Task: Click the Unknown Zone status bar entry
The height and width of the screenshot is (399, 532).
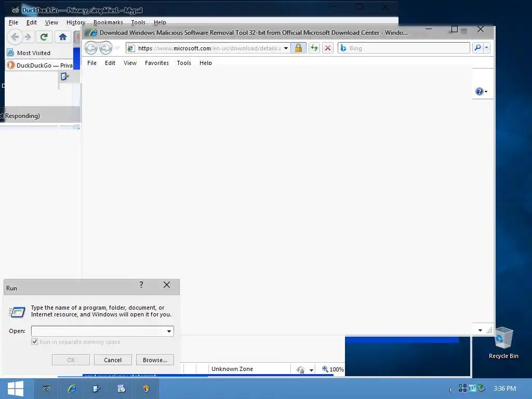Action: (232, 369)
